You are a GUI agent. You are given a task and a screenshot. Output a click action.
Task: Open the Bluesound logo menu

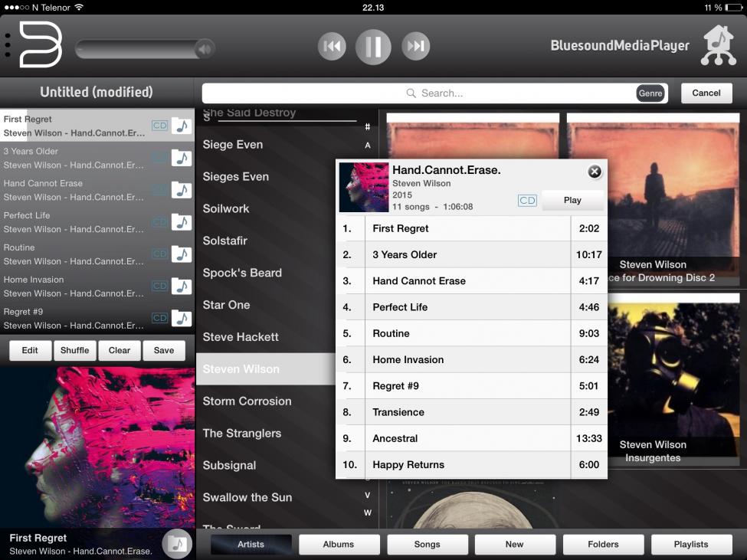click(41, 44)
